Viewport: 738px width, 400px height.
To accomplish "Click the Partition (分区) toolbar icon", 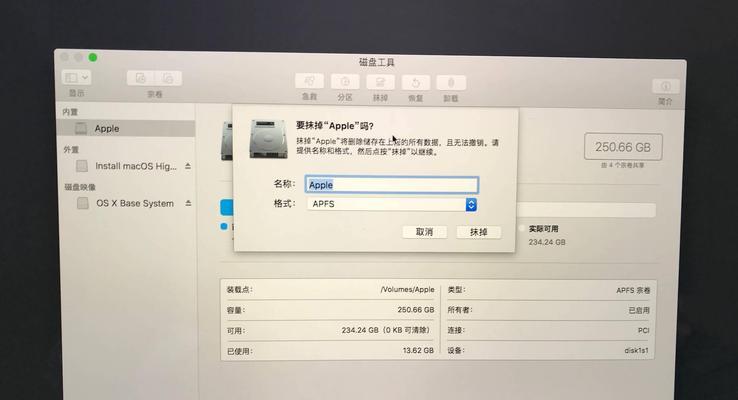I will click(x=345, y=82).
